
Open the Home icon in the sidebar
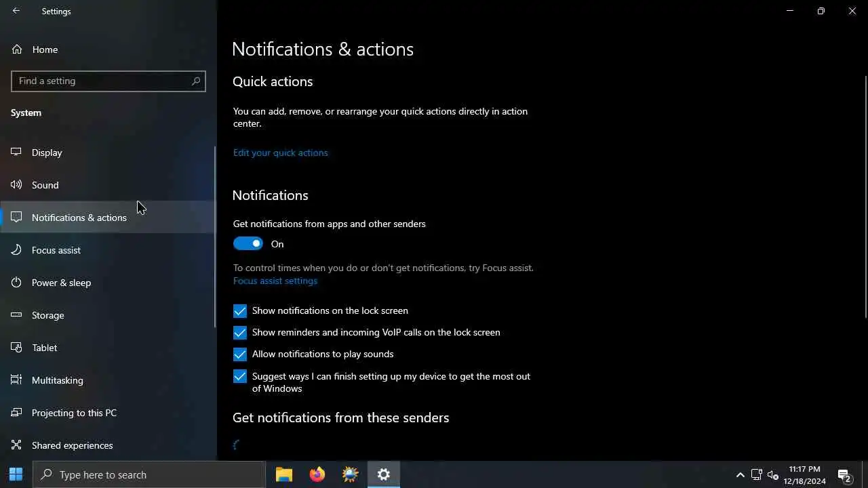coord(17,49)
